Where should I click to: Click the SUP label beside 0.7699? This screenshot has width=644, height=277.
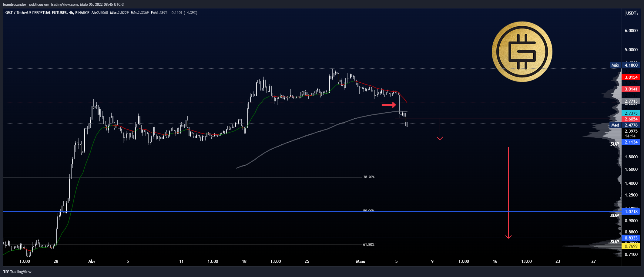(615, 242)
